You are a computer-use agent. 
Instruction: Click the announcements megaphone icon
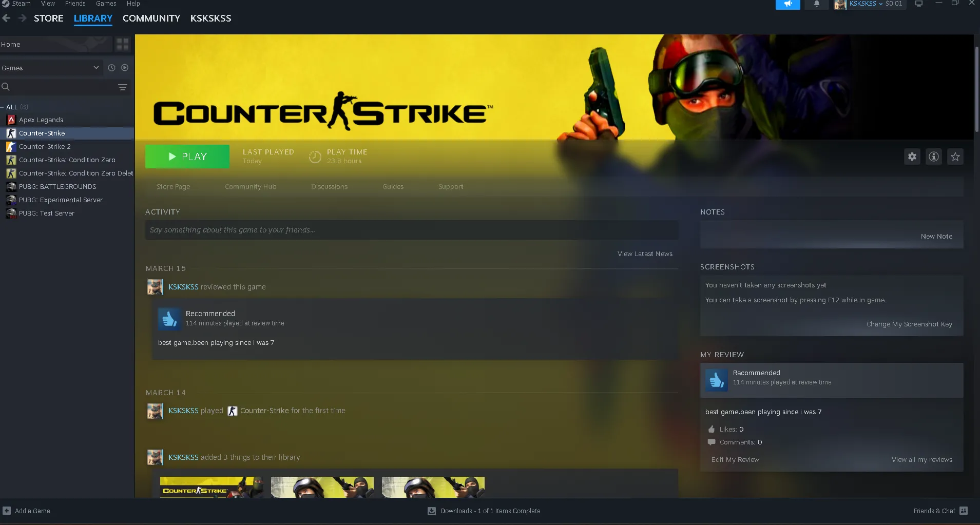(787, 4)
